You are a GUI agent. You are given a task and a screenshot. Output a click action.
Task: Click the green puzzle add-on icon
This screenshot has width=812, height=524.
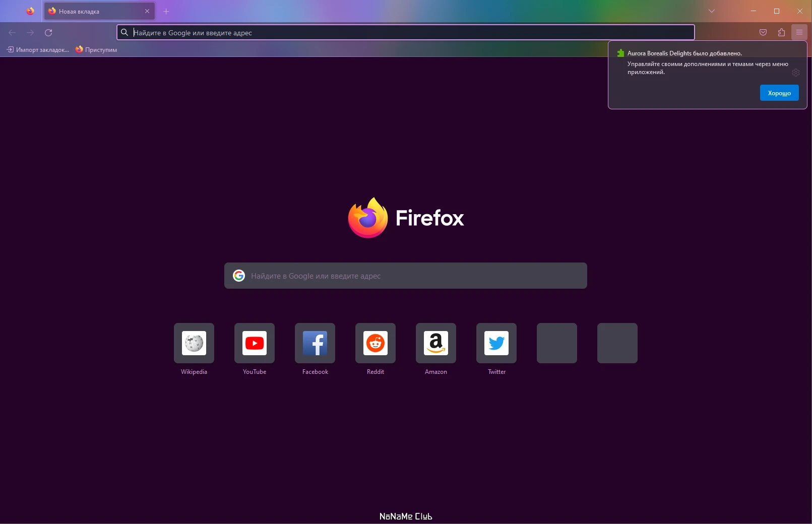620,53
